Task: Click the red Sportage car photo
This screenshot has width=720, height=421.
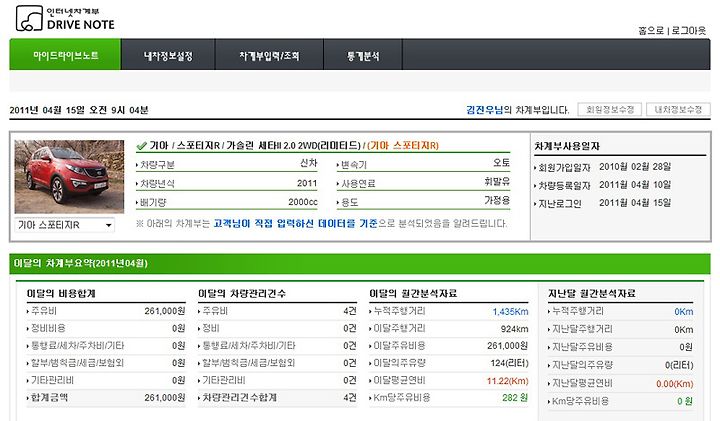Action: pyautogui.click(x=69, y=177)
